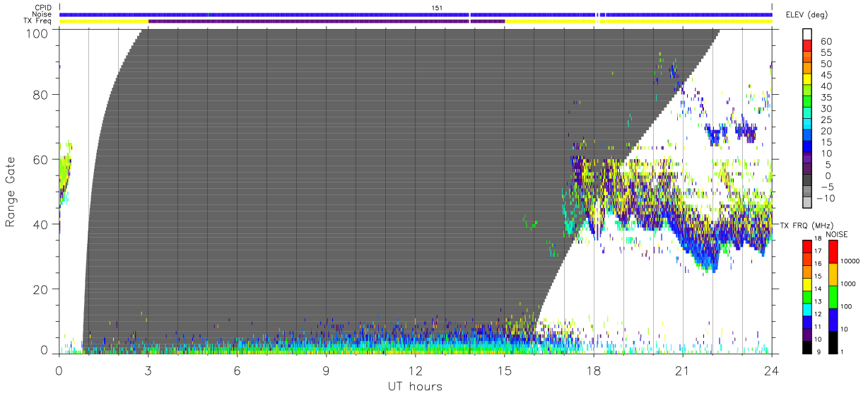
Task: Click TX FRQ legend label '12'
Action: coord(817,314)
